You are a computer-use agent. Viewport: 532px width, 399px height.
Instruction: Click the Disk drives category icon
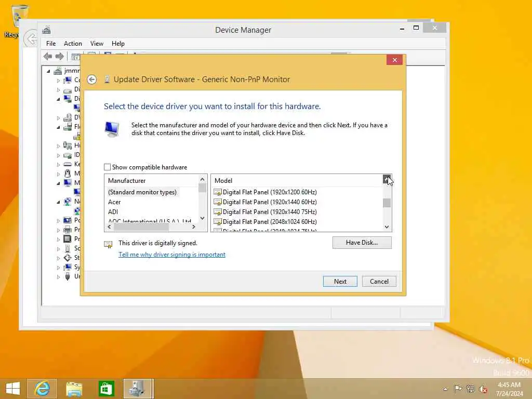(68, 89)
